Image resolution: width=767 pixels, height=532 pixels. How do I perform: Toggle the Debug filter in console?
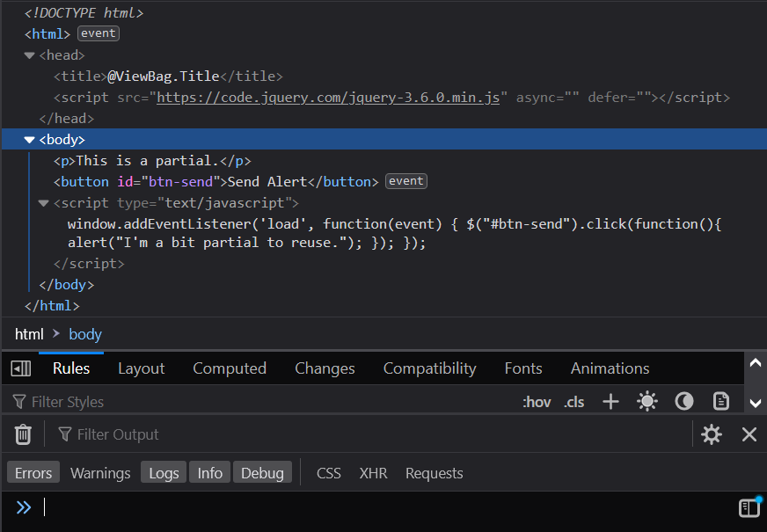coord(262,473)
